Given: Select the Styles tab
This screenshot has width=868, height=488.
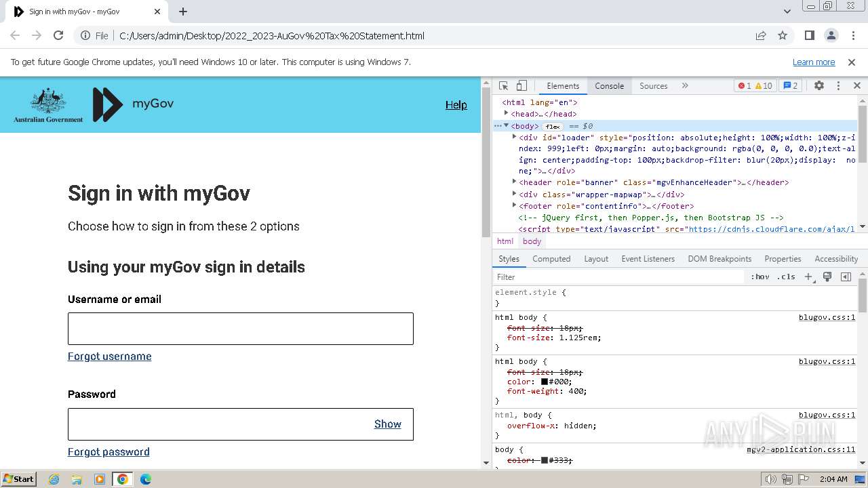Looking at the screenshot, I should click(509, 259).
